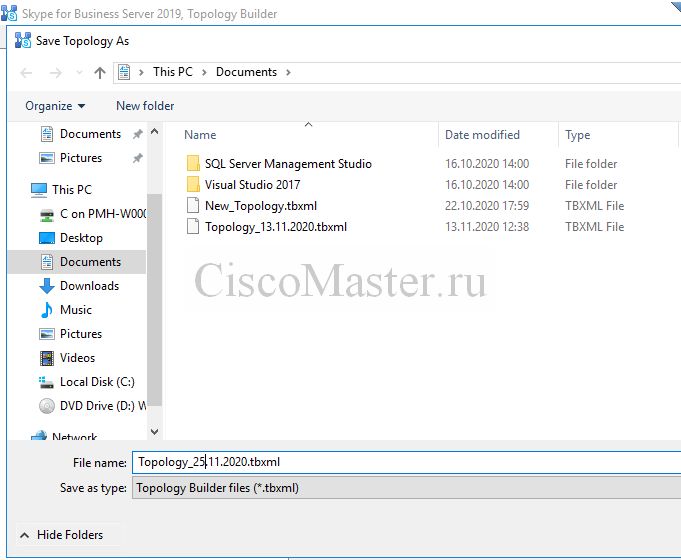Click the Hide Folders chevron icon
The image size is (681, 560).
pos(25,535)
